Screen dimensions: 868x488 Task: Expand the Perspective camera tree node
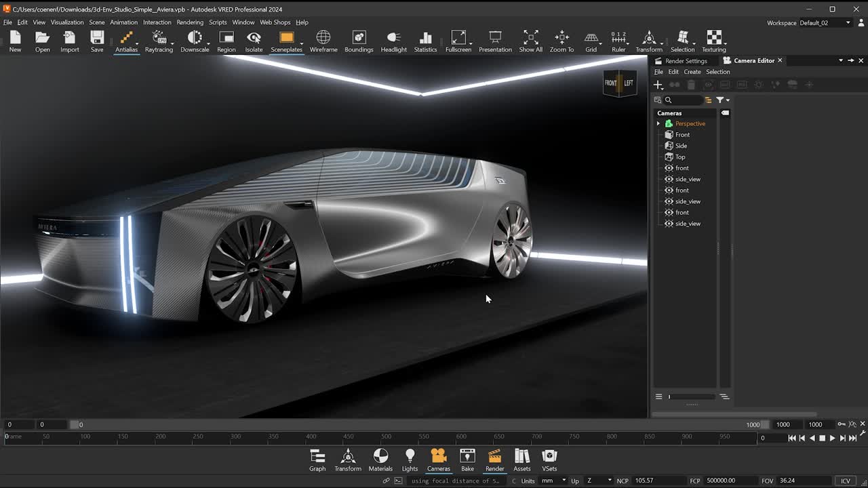(658, 123)
